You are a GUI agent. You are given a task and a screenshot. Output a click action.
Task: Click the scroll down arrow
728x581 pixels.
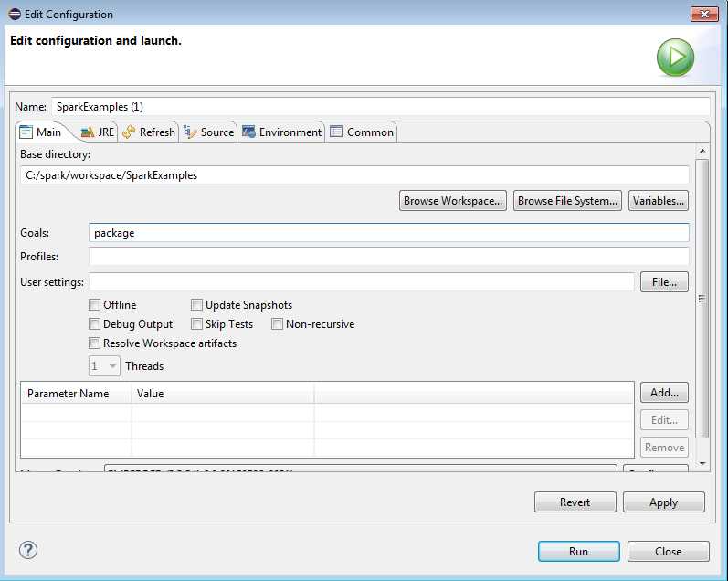702,463
